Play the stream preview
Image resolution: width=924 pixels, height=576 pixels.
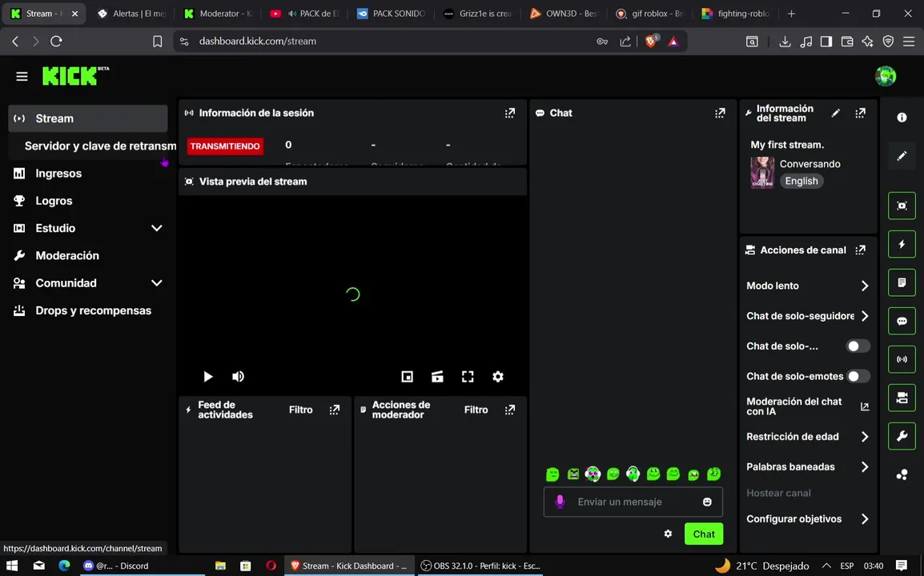click(x=208, y=376)
